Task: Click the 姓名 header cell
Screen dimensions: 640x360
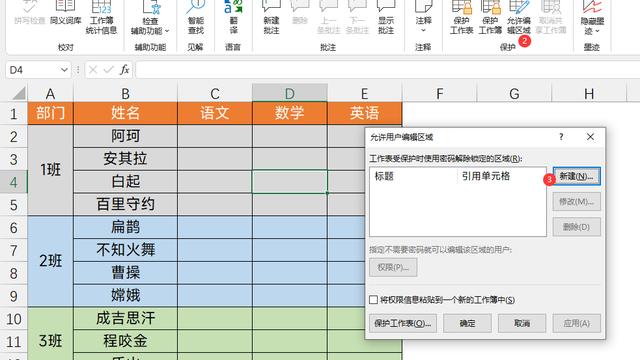Action: (x=125, y=113)
